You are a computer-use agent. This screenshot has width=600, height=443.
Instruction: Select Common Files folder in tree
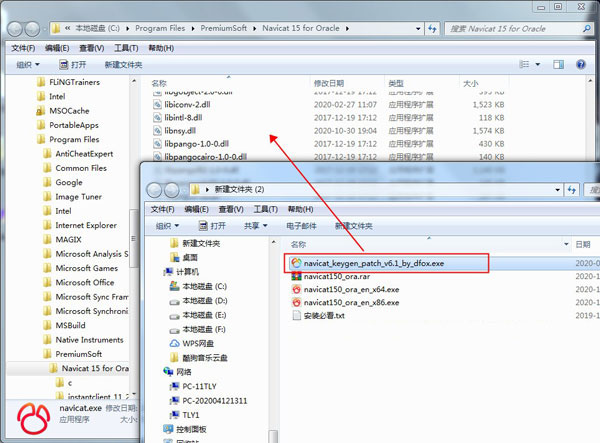point(81,168)
